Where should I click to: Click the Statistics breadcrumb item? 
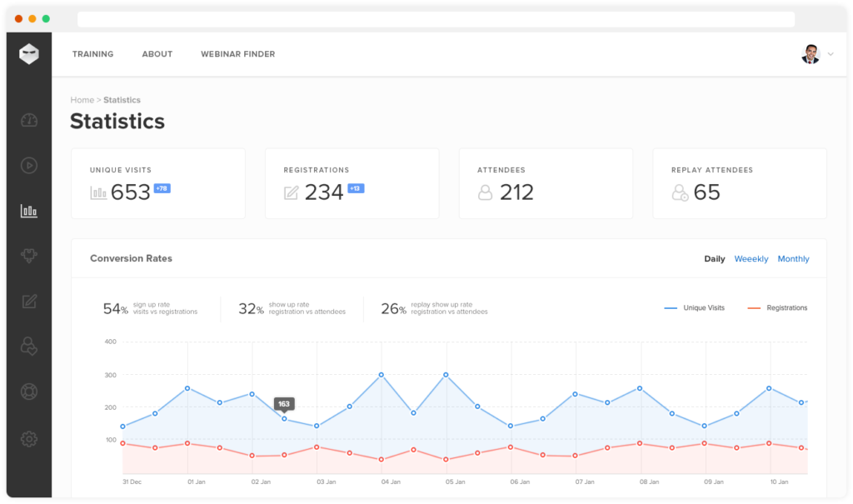[122, 100]
